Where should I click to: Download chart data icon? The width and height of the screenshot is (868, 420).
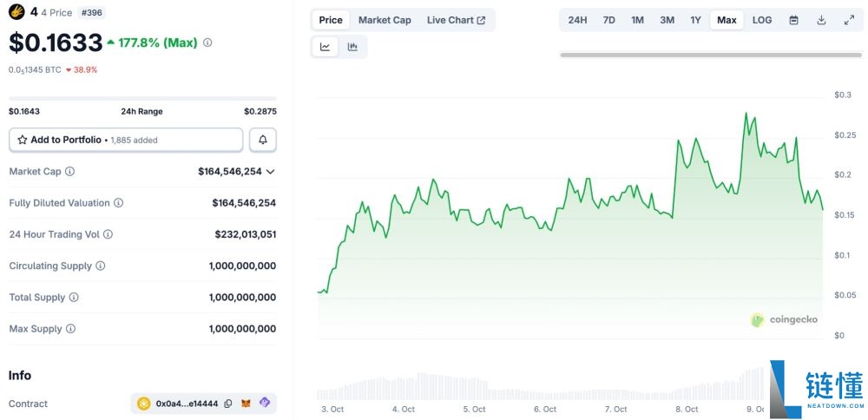pos(821,20)
